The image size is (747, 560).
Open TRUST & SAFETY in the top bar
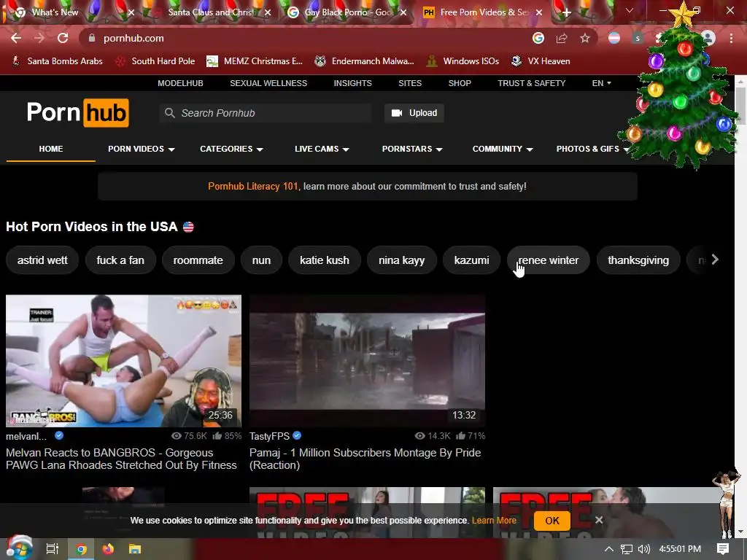click(x=532, y=83)
